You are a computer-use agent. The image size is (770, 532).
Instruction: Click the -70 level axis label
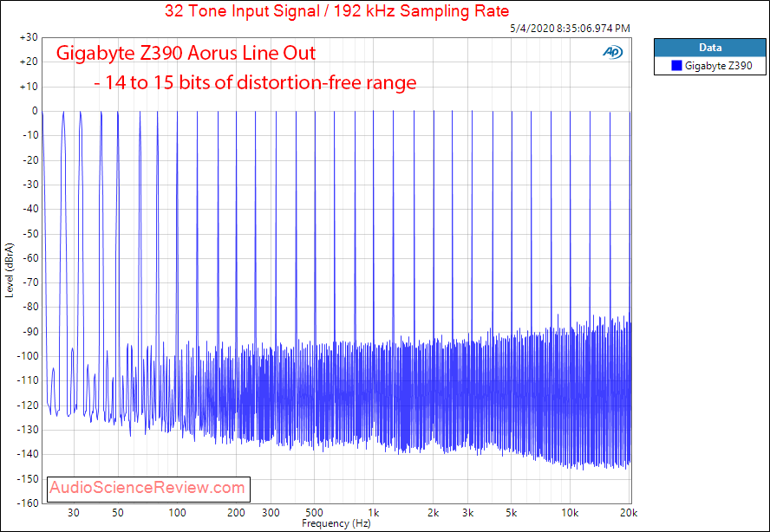point(30,282)
